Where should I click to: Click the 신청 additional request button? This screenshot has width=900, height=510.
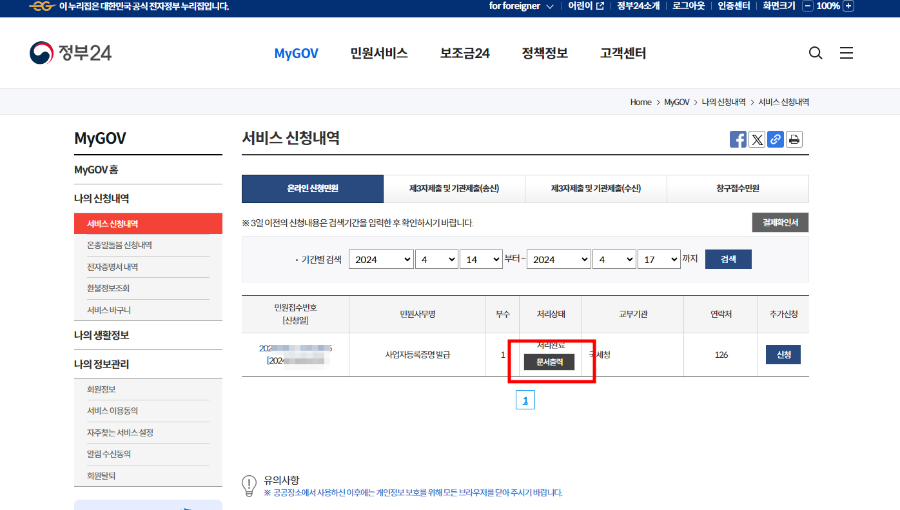click(783, 355)
